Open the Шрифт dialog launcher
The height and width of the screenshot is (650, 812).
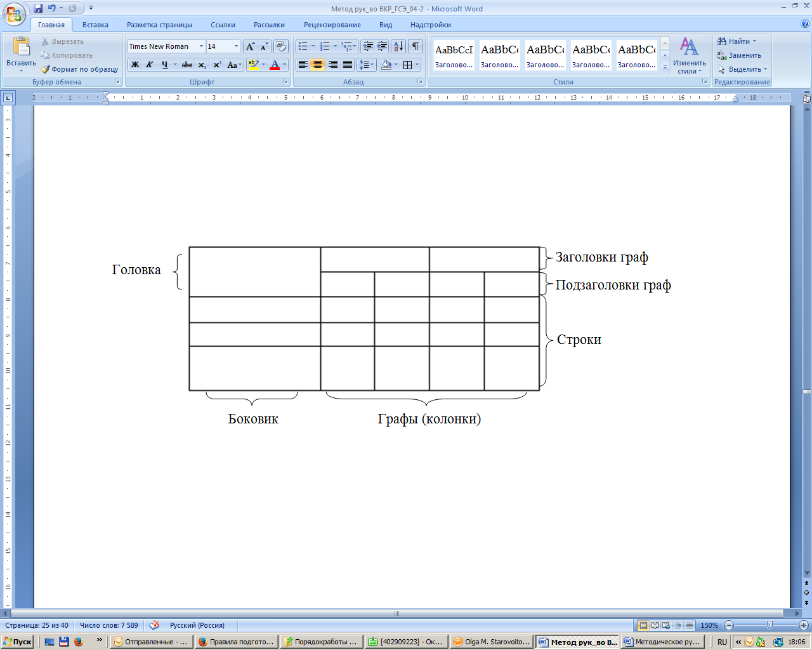pos(285,82)
